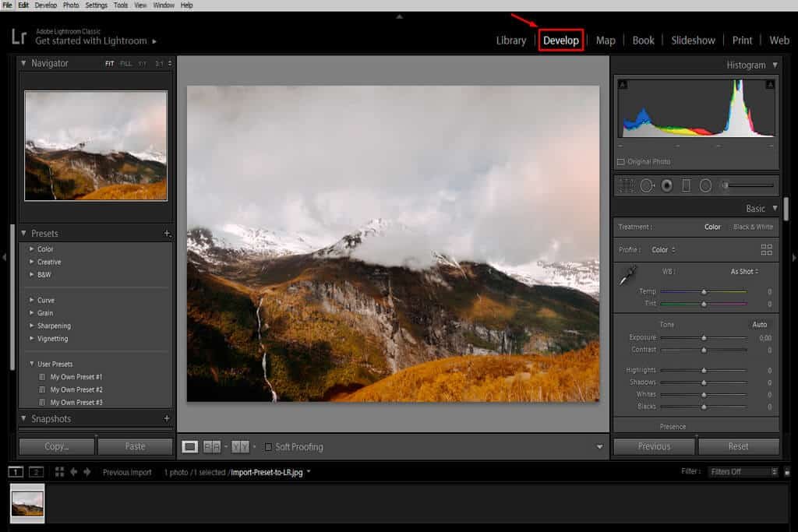Select the Graduated Filter tool
The image size is (798, 532).
pyautogui.click(x=686, y=185)
